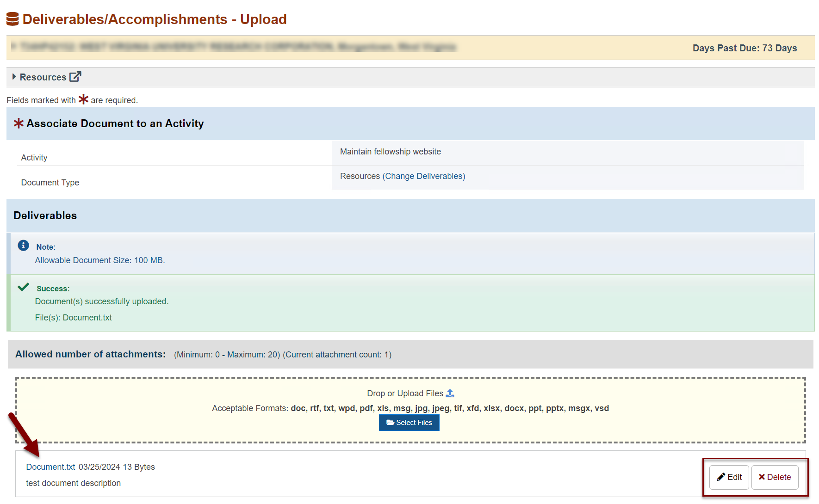Click the Acceptable Formats list text
This screenshot has width=819, height=504.
(410, 408)
